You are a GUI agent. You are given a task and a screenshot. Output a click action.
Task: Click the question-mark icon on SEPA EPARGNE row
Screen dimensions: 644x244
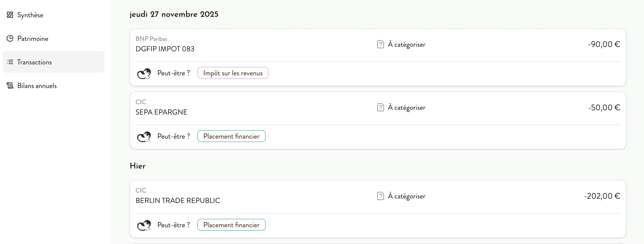click(380, 107)
